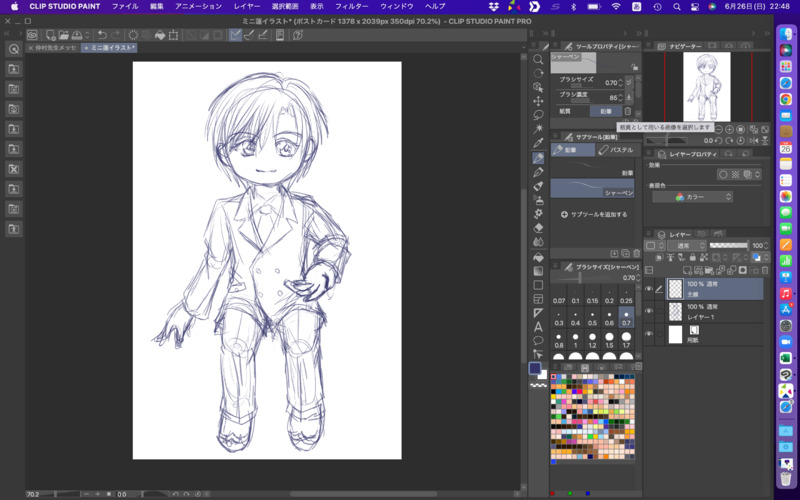
Task: Switch to the 仲村先生メッセ document tab
Action: point(55,48)
